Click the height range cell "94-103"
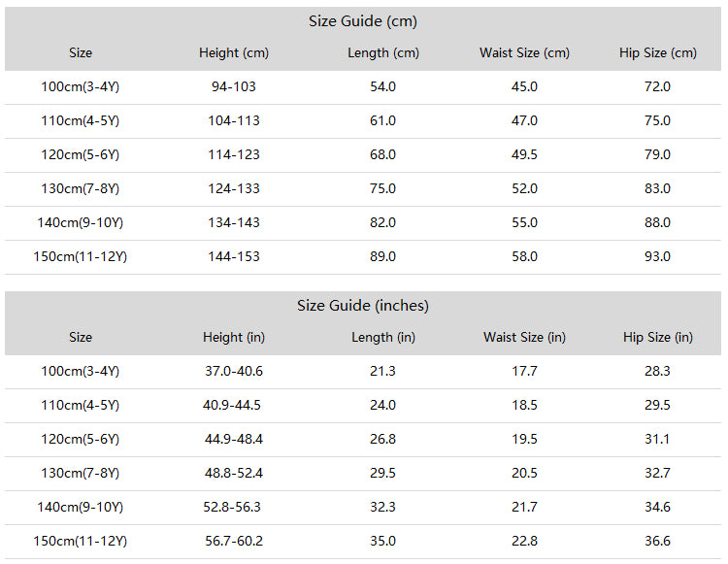 pyautogui.click(x=234, y=86)
